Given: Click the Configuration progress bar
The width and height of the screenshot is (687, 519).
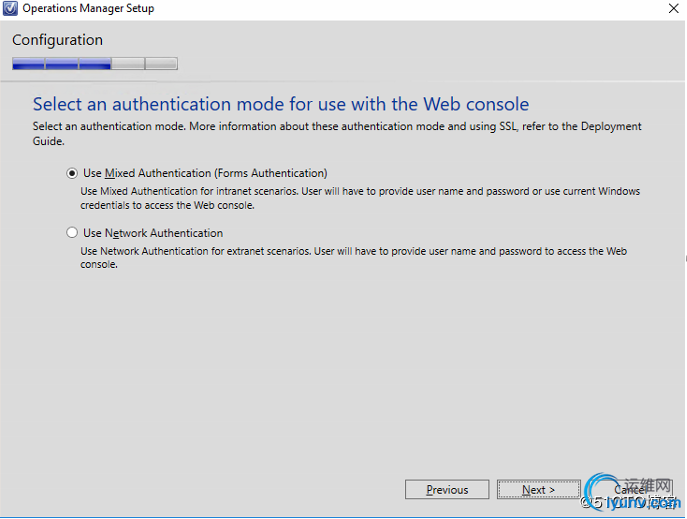Looking at the screenshot, I should 95,64.
